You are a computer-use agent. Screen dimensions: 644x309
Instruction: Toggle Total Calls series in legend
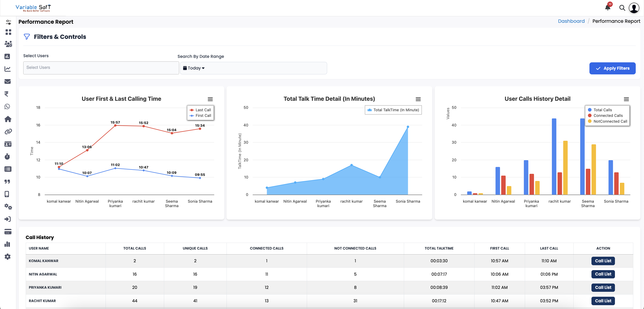tap(602, 110)
